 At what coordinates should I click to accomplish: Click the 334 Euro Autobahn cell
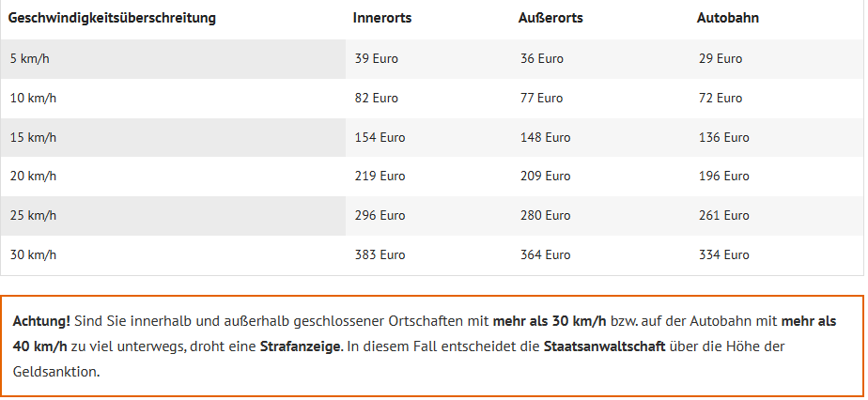click(x=723, y=255)
